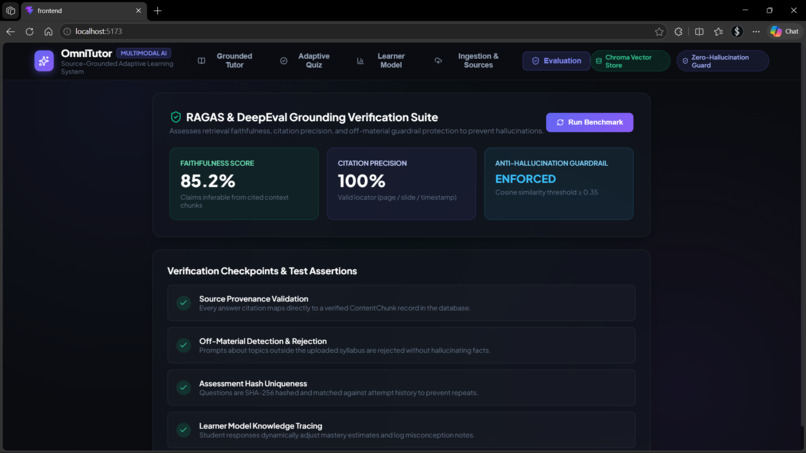Click the OmniTutor title text
Image resolution: width=806 pixels, height=453 pixels.
coord(86,53)
